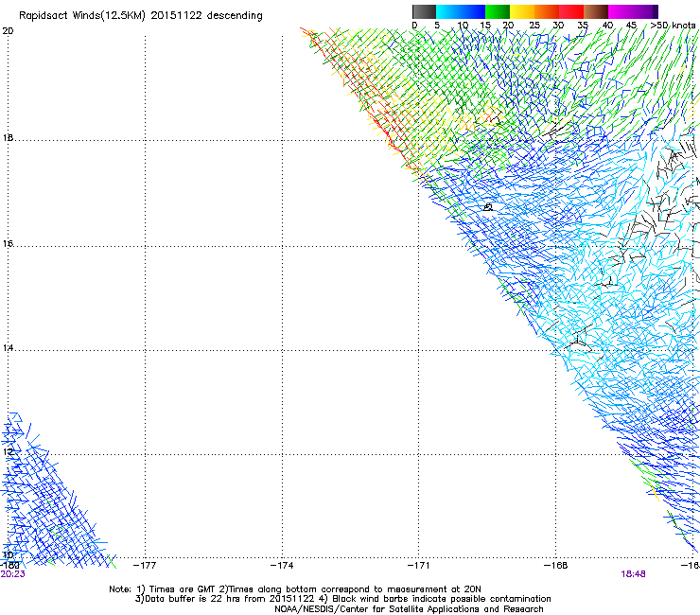700x615 pixels.
Task: Click the longitude label "-174"
Action: (x=282, y=566)
